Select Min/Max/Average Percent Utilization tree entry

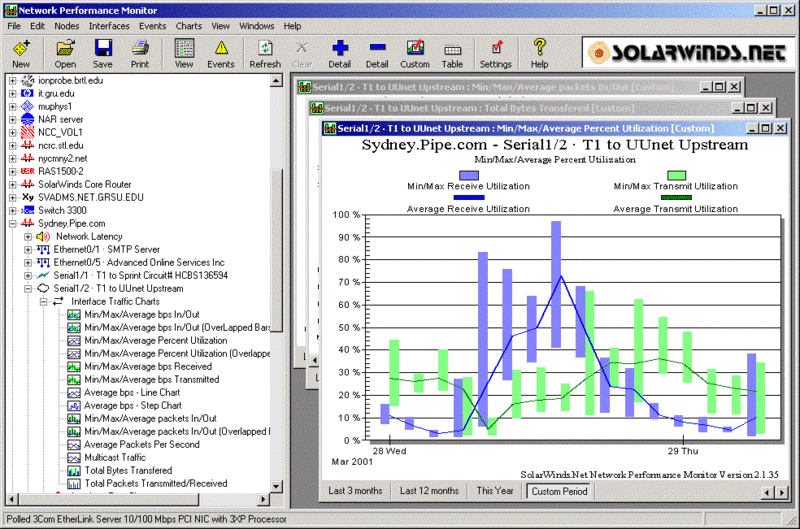click(156, 341)
